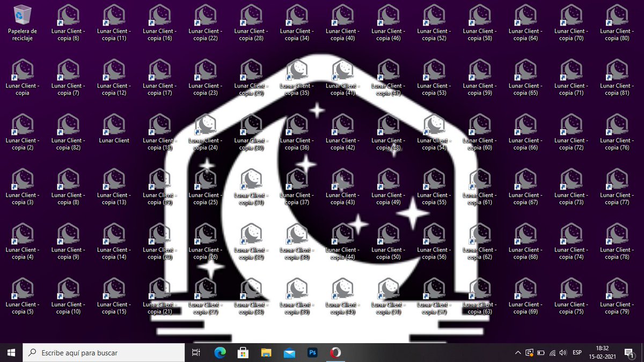The image size is (644, 362).
Task: Select Lunar Client - copia (7) shortcut
Action: [x=68, y=78]
